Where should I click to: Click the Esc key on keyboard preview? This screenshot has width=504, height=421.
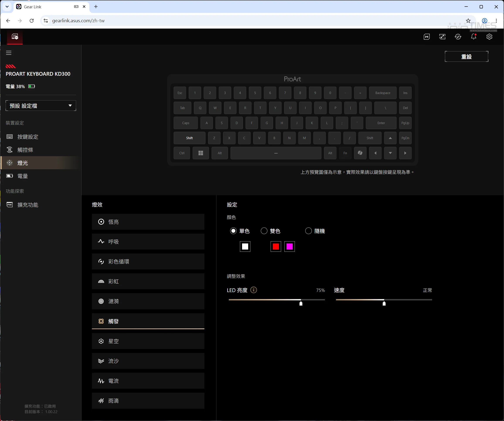tap(180, 93)
